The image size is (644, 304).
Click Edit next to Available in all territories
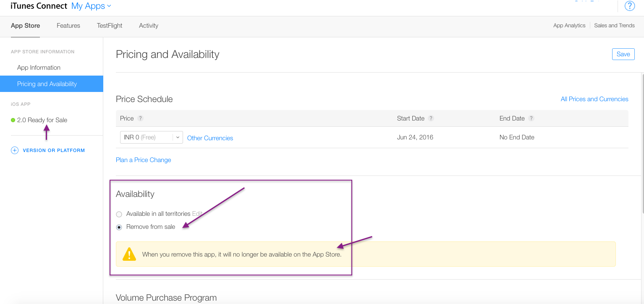(x=197, y=214)
